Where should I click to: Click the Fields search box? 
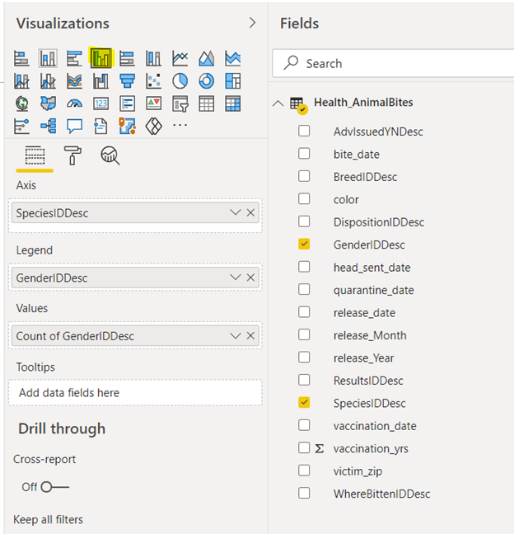click(x=393, y=63)
